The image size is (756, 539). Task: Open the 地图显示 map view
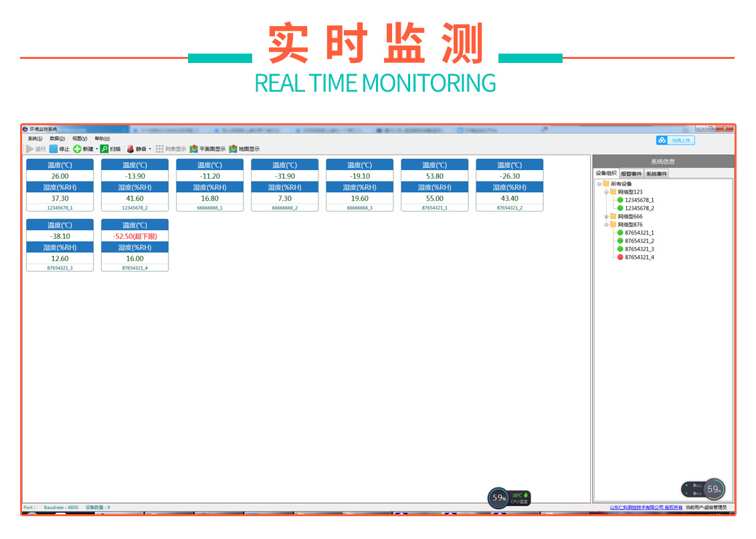[x=244, y=149]
